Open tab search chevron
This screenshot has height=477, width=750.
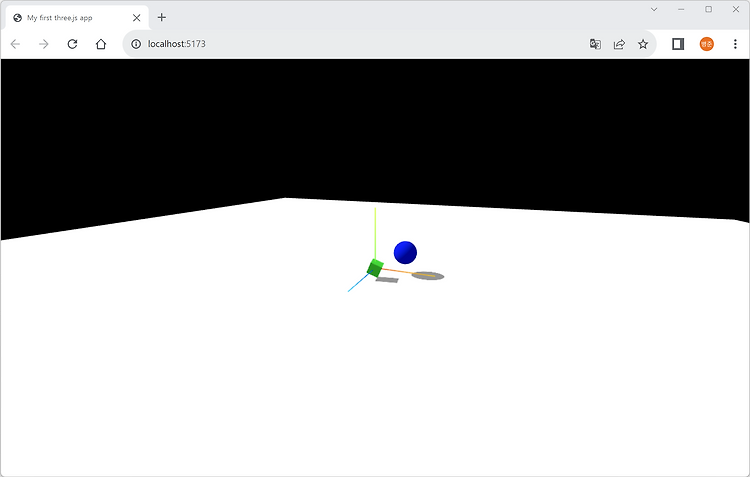654,9
